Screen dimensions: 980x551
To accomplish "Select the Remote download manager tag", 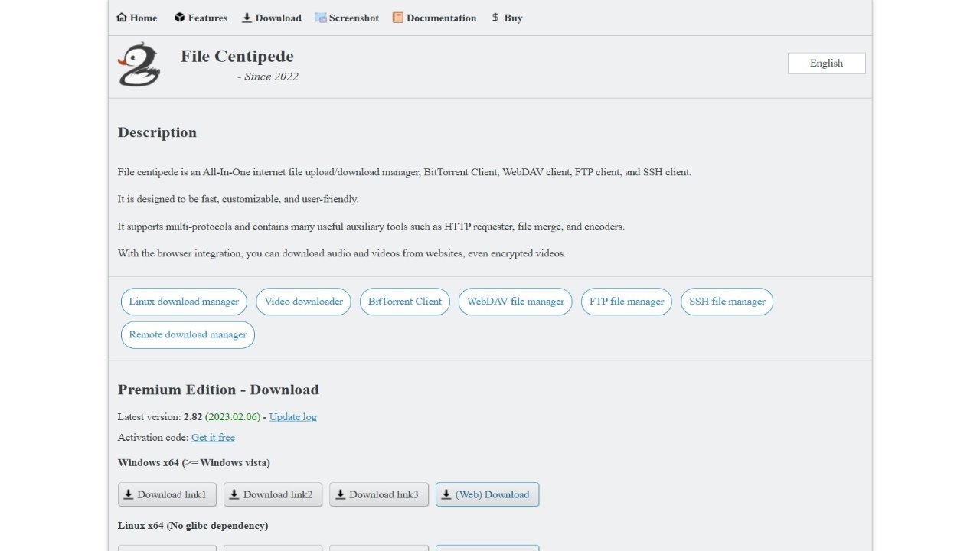I will 188,334.
